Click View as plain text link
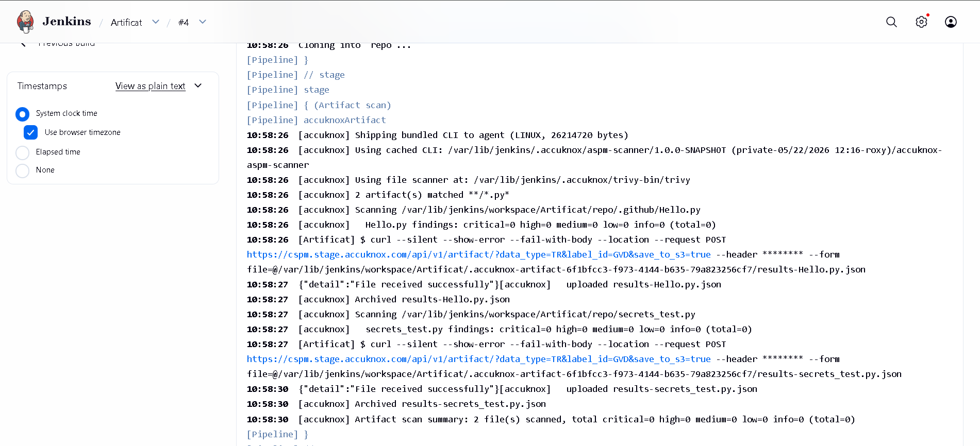 click(x=150, y=86)
